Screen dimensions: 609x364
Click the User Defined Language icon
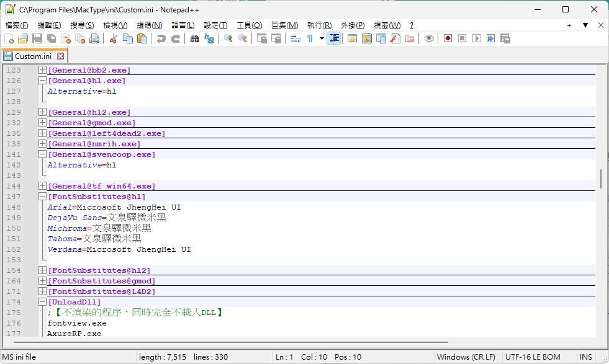352,38
